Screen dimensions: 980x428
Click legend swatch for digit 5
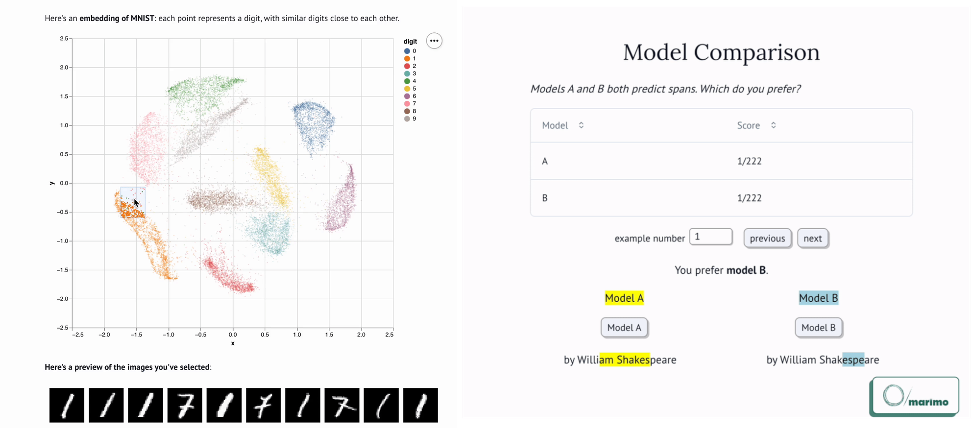point(407,89)
